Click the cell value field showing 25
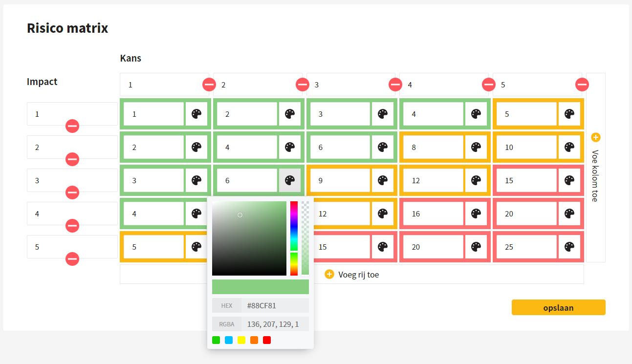The width and height of the screenshot is (632, 364). pyautogui.click(x=527, y=247)
